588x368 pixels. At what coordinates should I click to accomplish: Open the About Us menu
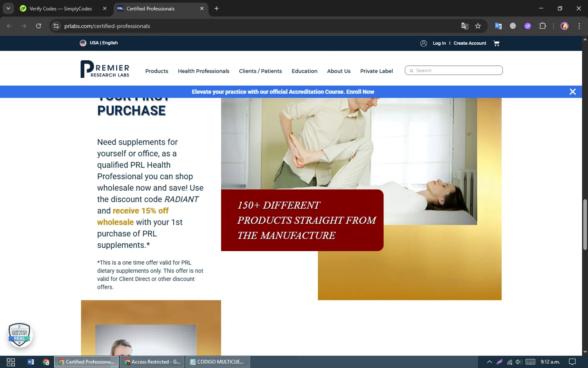point(339,71)
